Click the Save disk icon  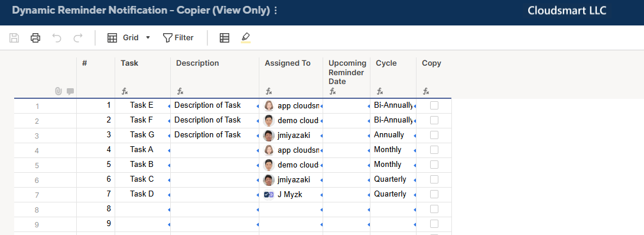click(x=14, y=38)
